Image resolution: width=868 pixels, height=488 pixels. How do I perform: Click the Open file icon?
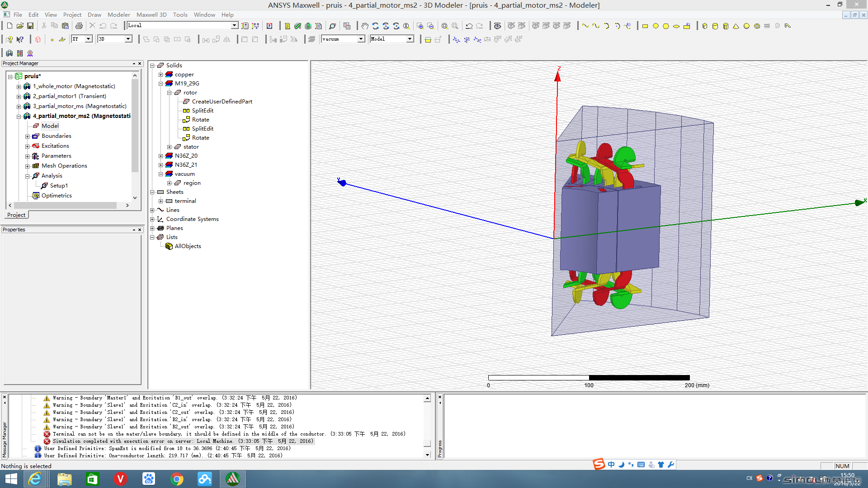click(x=20, y=26)
